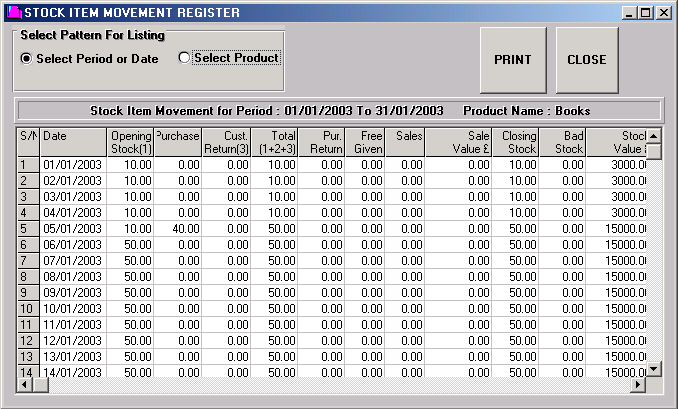
Task: Choose the 'Select Product' radio button
Action: click(x=183, y=58)
